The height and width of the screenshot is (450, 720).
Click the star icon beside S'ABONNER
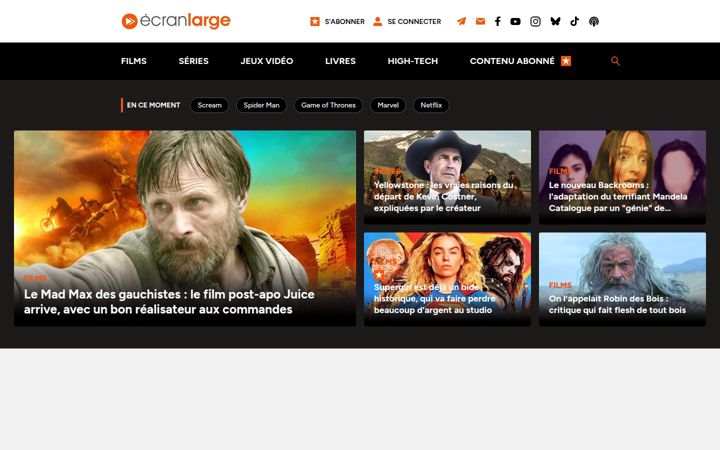point(315,22)
